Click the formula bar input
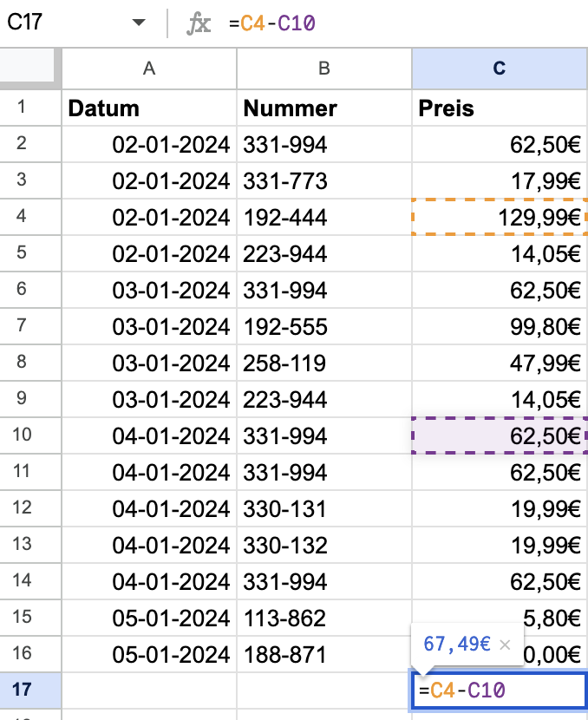Image resolution: width=588 pixels, height=720 pixels. click(x=406, y=23)
